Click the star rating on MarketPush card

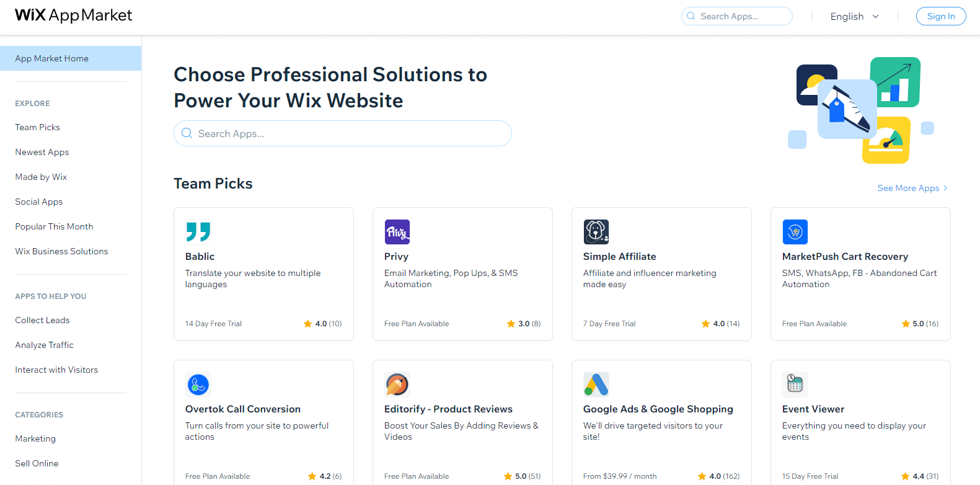pos(920,324)
